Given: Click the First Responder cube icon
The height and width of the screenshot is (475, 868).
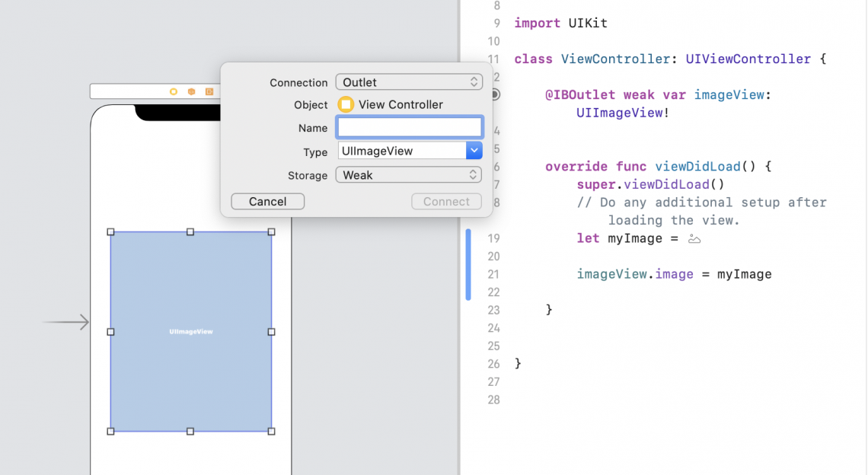Looking at the screenshot, I should point(191,91).
